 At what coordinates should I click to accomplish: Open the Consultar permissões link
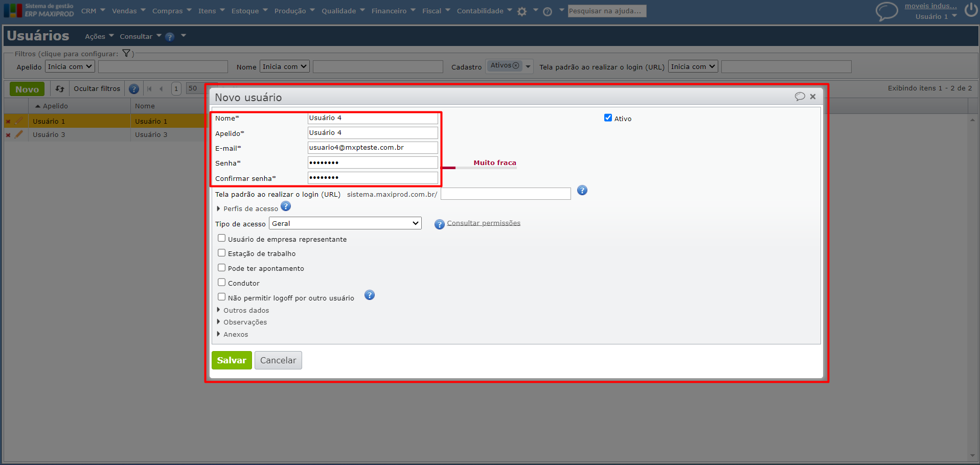click(x=483, y=223)
